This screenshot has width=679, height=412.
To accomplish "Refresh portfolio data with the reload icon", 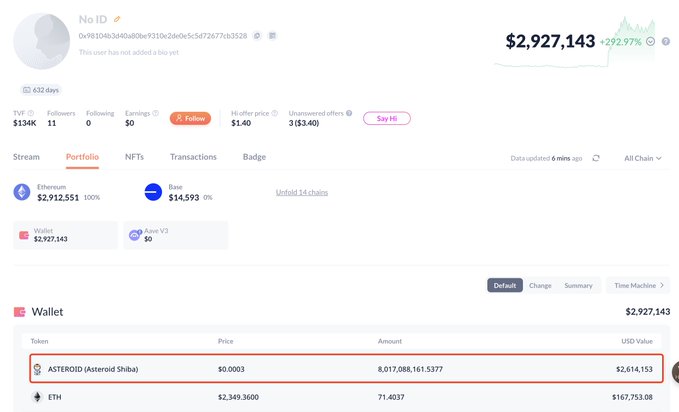I will click(596, 158).
